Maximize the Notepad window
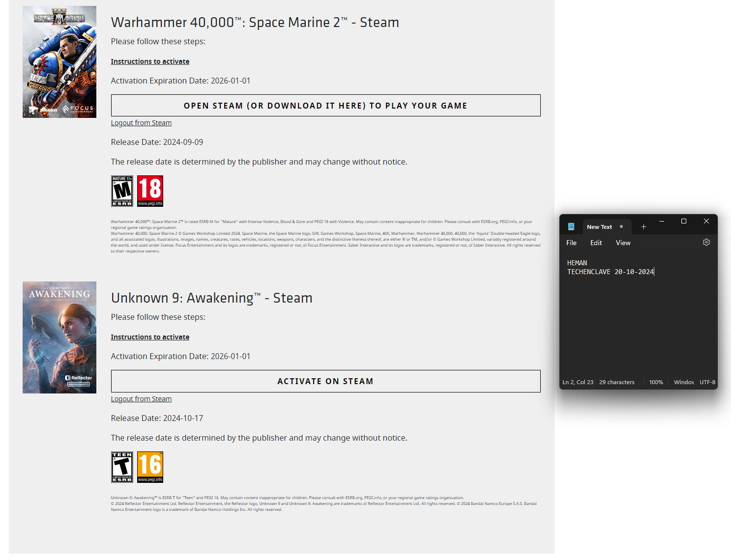This screenshot has width=731, height=560. [683, 222]
